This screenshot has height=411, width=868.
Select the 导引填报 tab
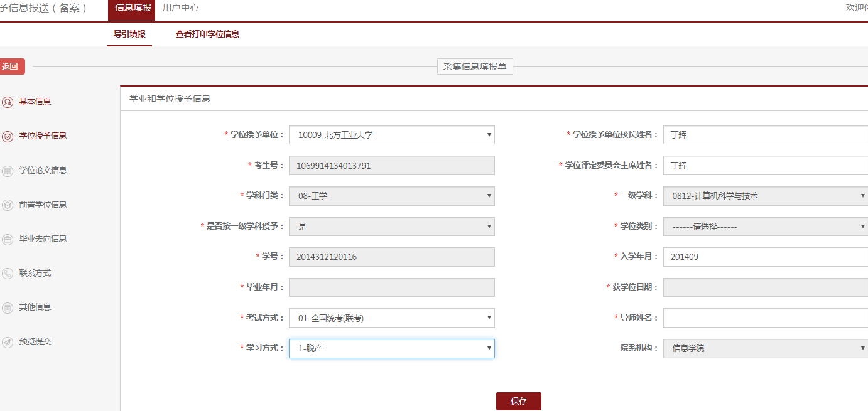pos(129,35)
